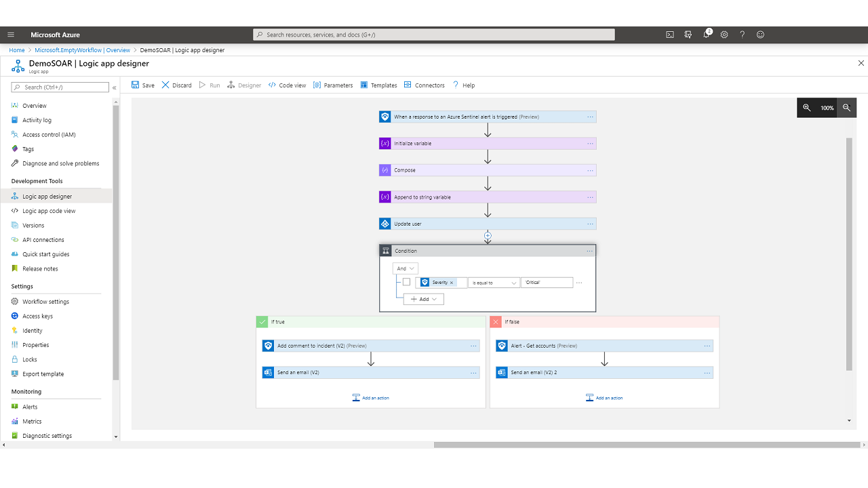Screen dimensions: 868x488
Task: Open Help in the designer toolbar
Action: tap(464, 85)
